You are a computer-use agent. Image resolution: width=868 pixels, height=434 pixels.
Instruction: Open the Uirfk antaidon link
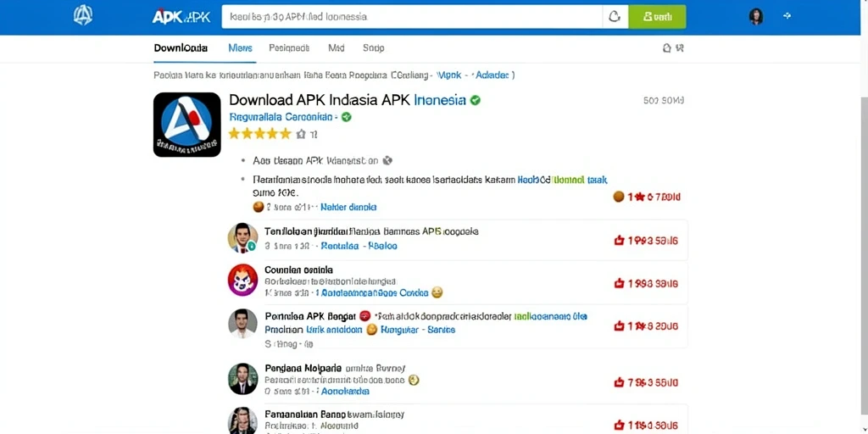[333, 330]
